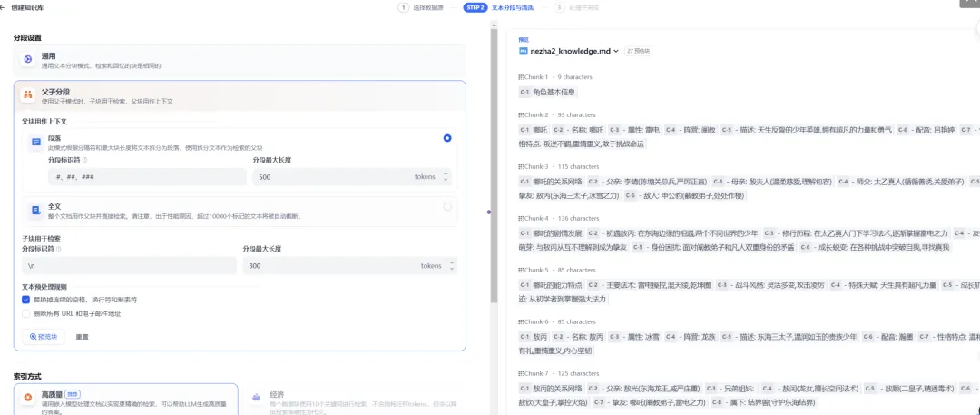This screenshot has height=415, width=980.
Task: Select the 段落 parent-chunk radio button
Action: [447, 138]
